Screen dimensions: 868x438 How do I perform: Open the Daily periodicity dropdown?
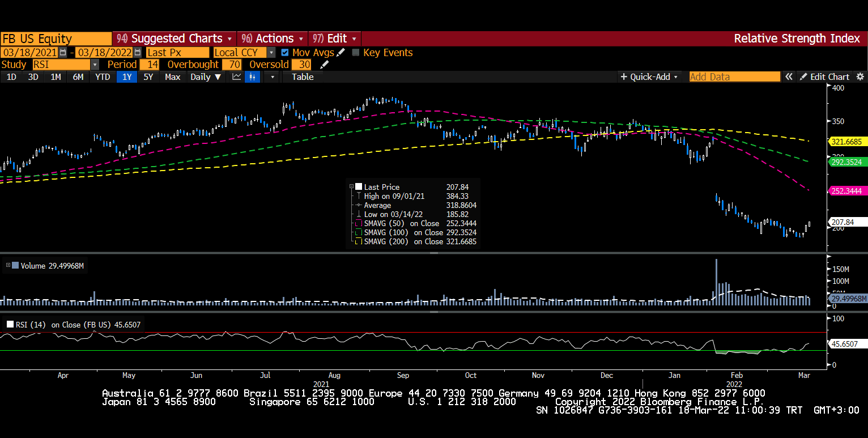click(x=206, y=77)
